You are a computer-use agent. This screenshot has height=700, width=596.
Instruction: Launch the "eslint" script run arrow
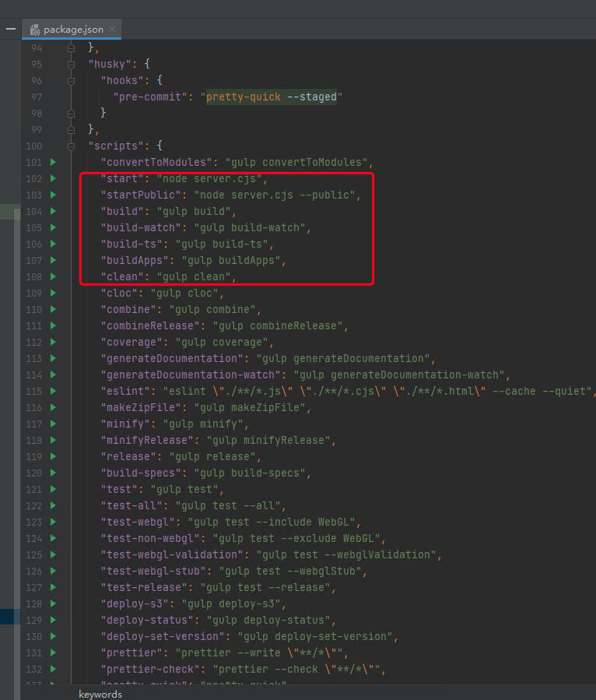(53, 391)
